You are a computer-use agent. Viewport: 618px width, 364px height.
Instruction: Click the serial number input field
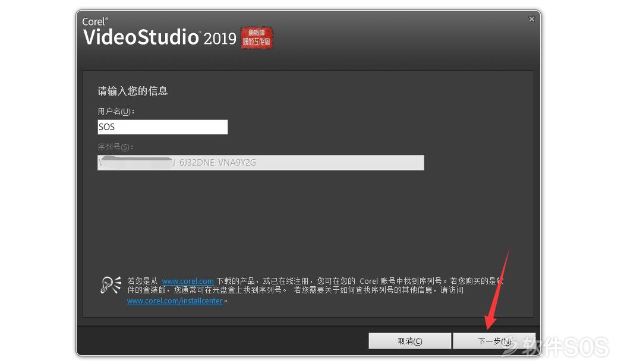(x=260, y=162)
